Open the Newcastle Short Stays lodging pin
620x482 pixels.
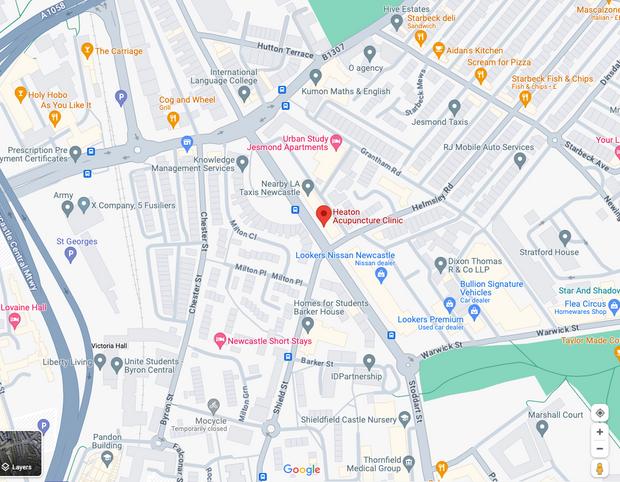click(219, 340)
